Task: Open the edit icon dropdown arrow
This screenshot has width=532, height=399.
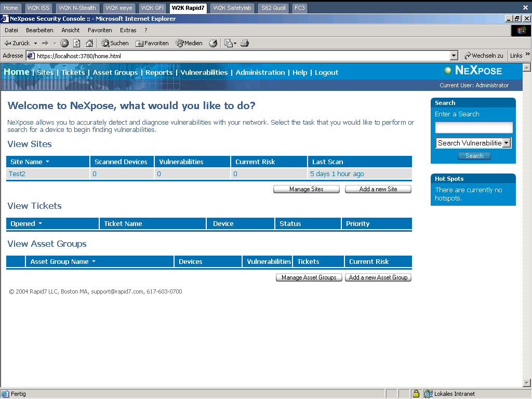Action: (235, 44)
